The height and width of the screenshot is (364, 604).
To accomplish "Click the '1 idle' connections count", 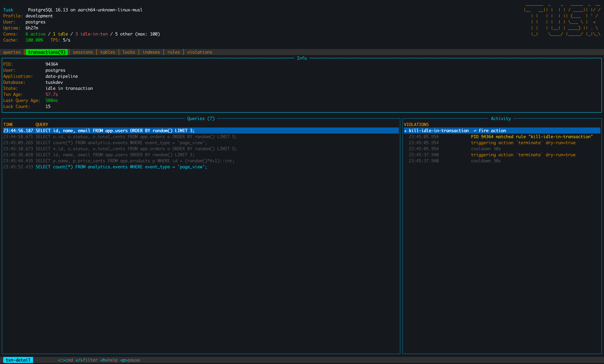I will 60,34.
